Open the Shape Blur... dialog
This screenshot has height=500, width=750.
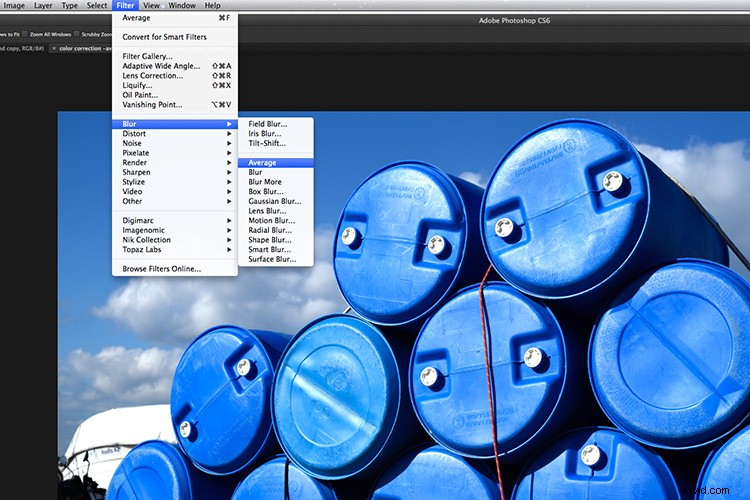coord(276,240)
